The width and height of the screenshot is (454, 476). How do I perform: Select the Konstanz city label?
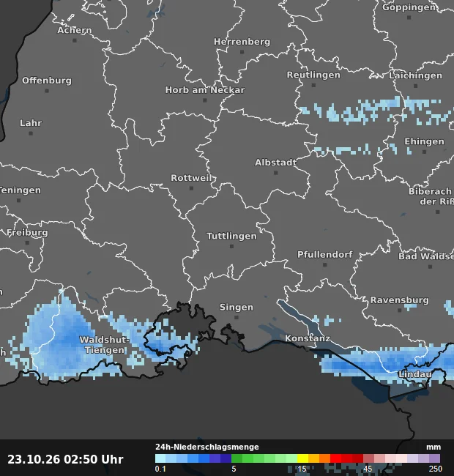[307, 338]
